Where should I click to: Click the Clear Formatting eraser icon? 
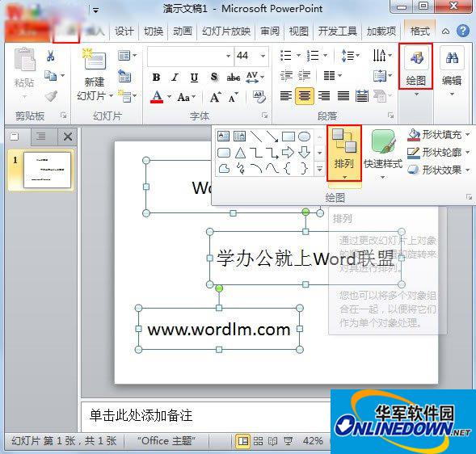coord(259,97)
